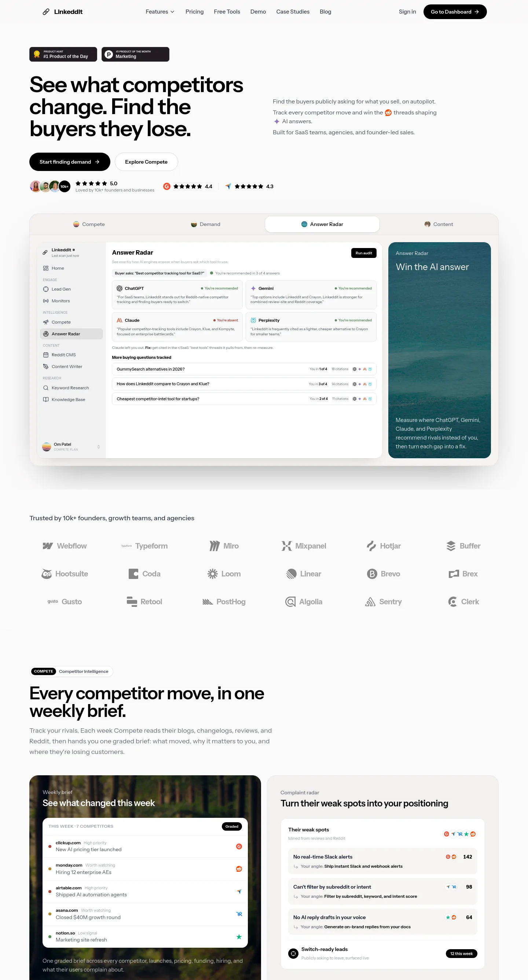Click the 10k+ avatar badge
528x980 pixels.
coord(65,186)
